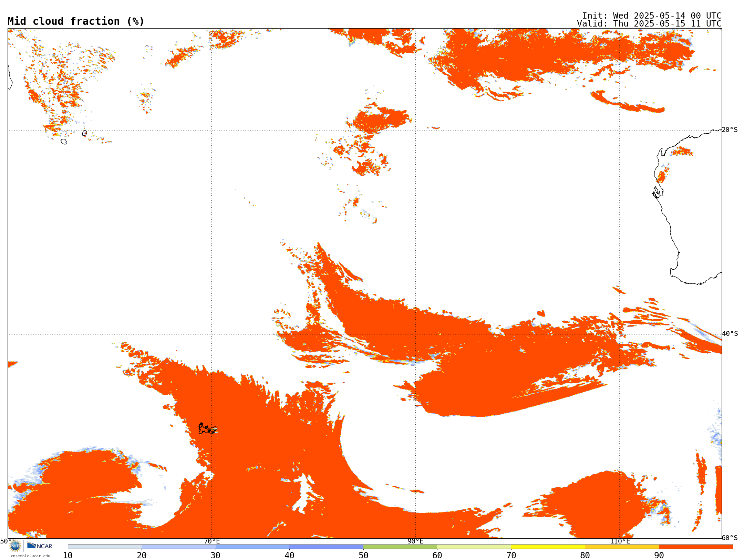Pick the medium blue 30-40 colorbar segment

point(252,547)
